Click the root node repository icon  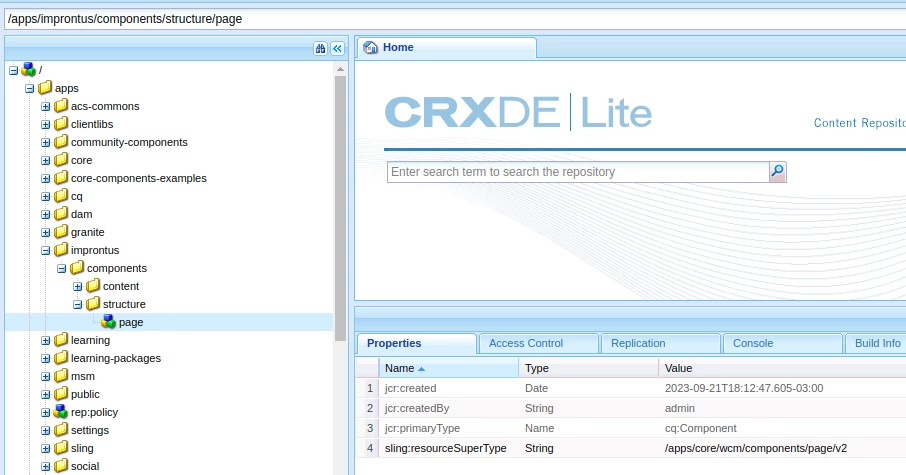point(28,70)
